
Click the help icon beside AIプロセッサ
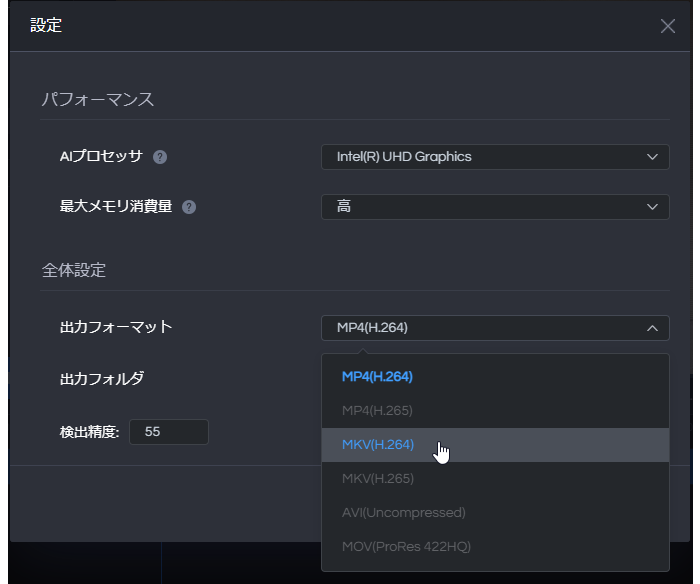pyautogui.click(x=160, y=157)
